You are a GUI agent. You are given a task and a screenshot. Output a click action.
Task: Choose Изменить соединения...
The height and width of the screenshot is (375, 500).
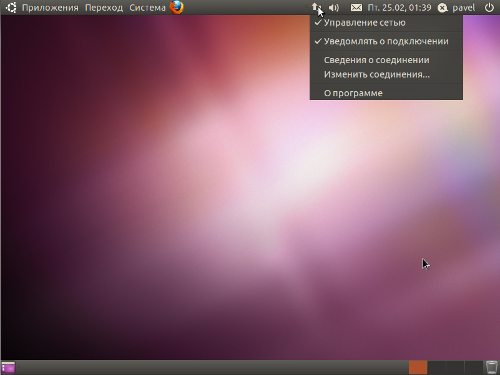(386, 74)
